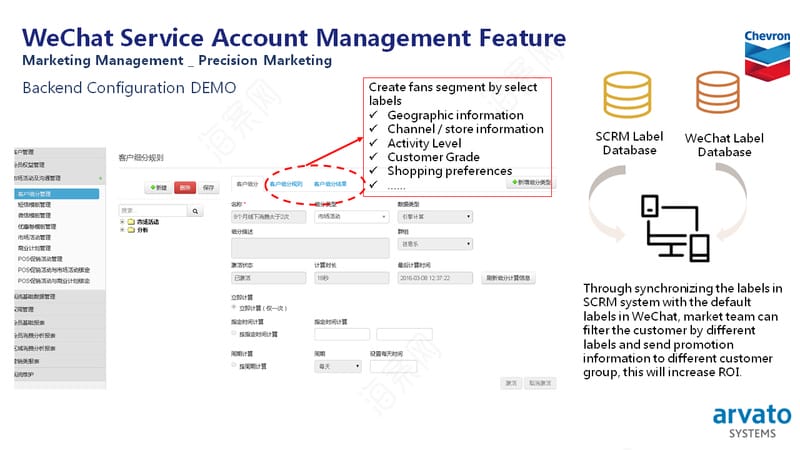This screenshot has width=800, height=450.
Task: Click the 计算时长 field
Action: pos(352,278)
